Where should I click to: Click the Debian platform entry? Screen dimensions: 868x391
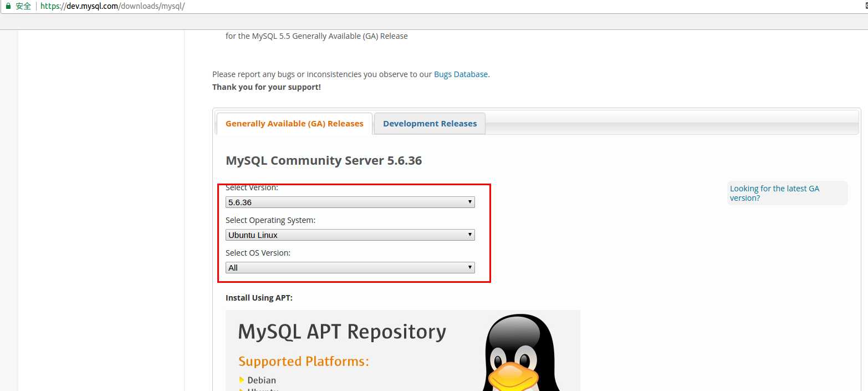coord(262,380)
